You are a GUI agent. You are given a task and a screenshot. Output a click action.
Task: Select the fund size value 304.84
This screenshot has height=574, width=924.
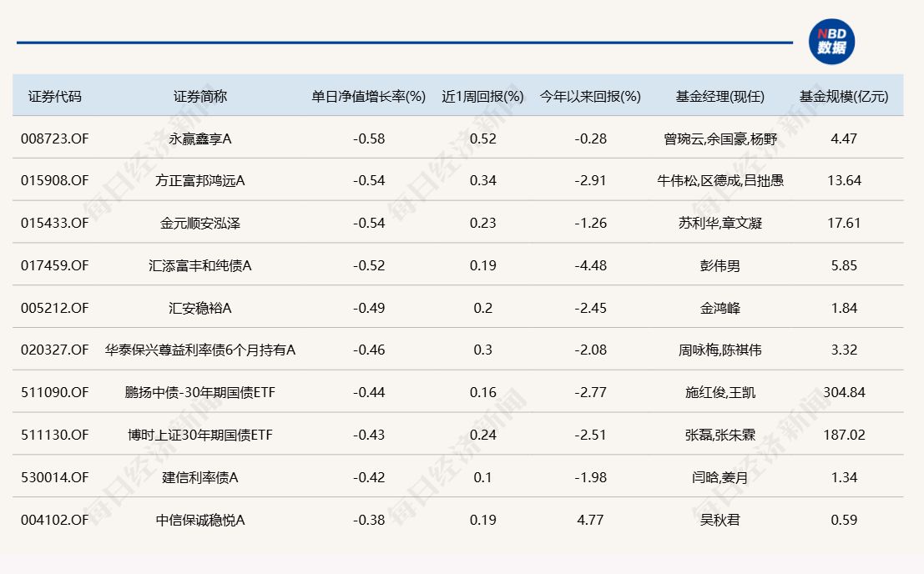[x=844, y=393]
